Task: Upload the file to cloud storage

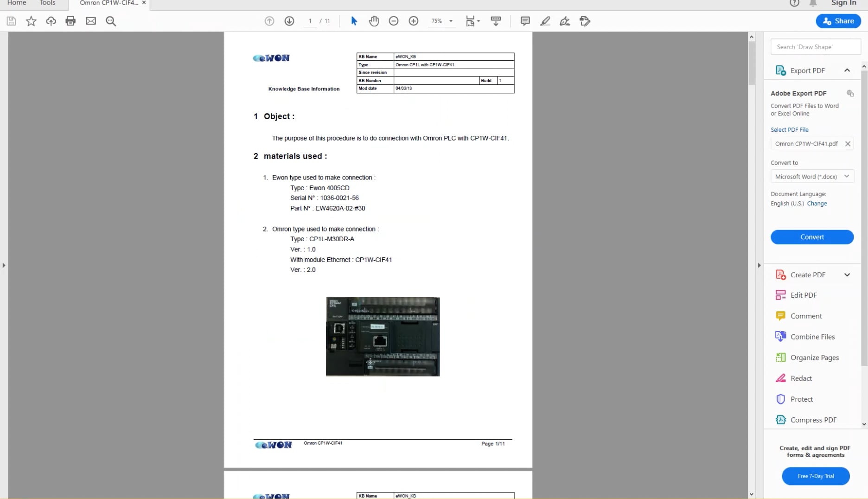Action: (x=51, y=21)
